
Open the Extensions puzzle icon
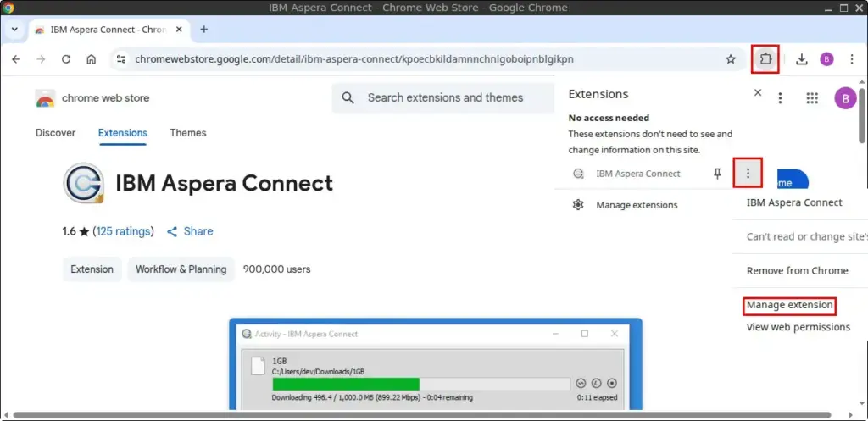pyautogui.click(x=765, y=59)
